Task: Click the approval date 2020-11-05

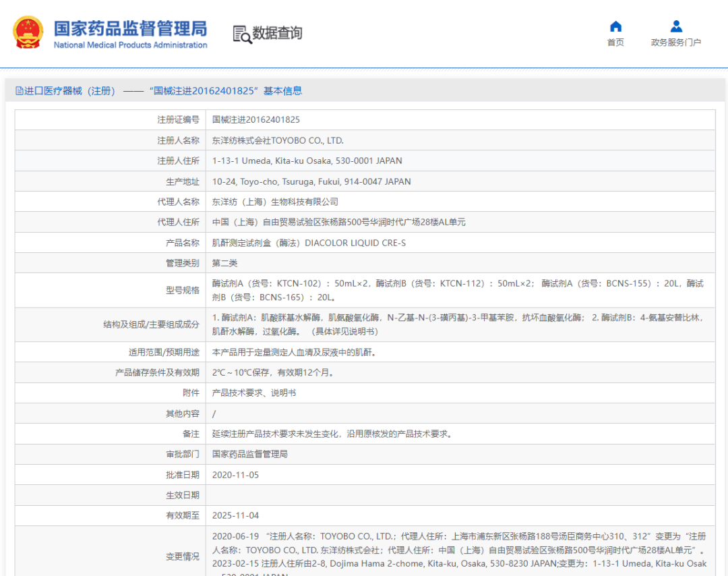Action: pyautogui.click(x=235, y=475)
